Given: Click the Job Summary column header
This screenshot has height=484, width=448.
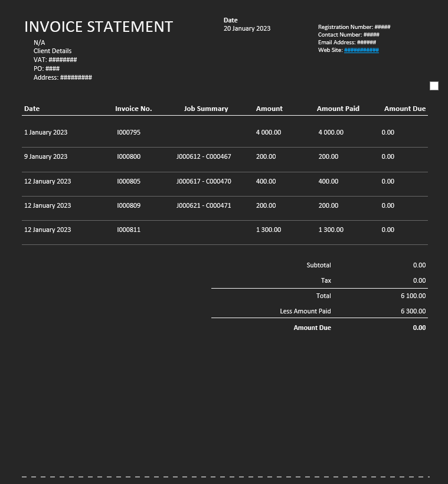Looking at the screenshot, I should pyautogui.click(x=206, y=109).
